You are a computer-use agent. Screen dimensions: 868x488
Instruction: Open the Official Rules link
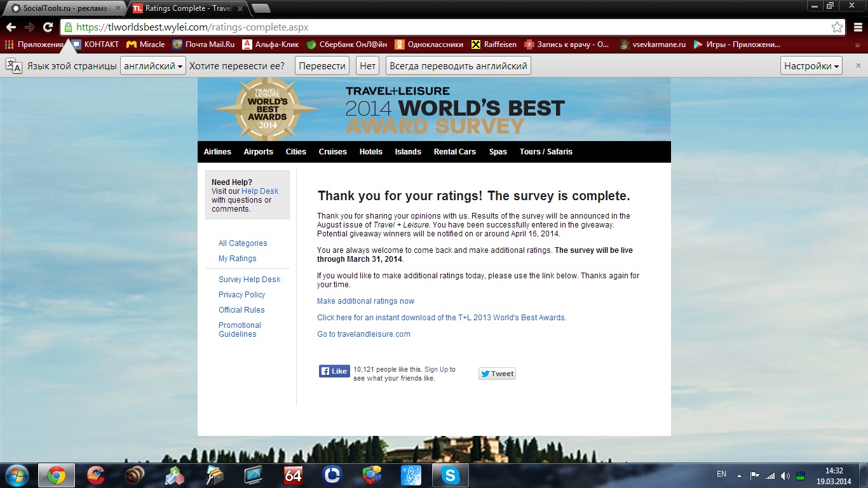click(241, 310)
